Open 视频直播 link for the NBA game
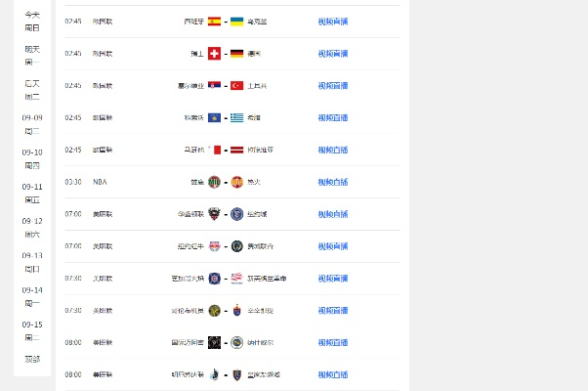 (332, 182)
